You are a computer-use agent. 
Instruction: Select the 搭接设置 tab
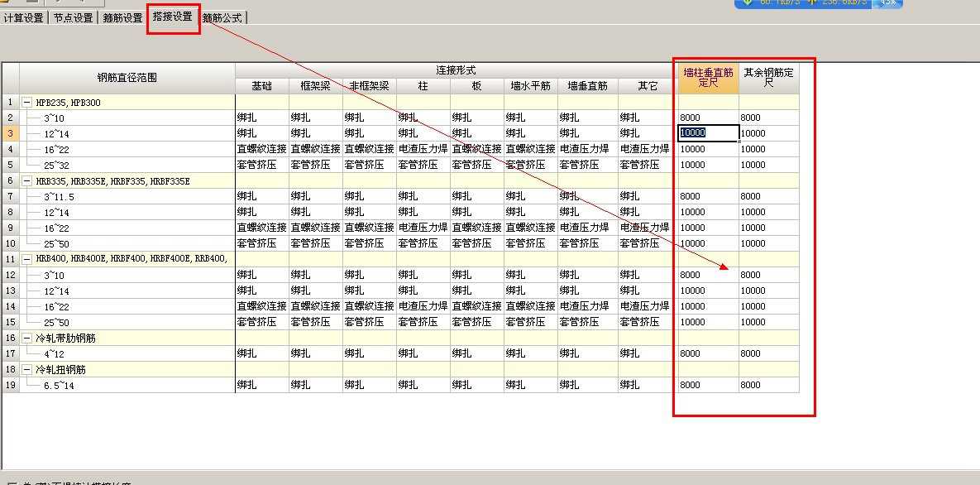click(x=173, y=17)
